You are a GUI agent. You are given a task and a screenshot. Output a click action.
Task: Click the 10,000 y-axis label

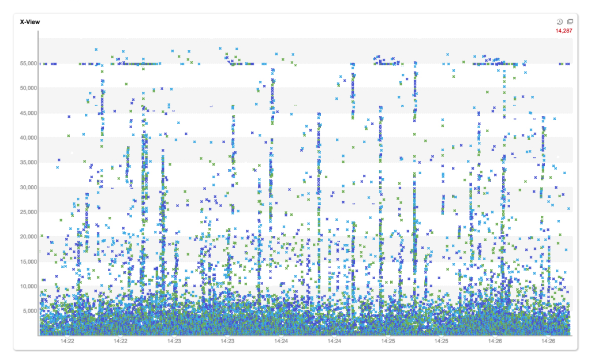[25, 287]
